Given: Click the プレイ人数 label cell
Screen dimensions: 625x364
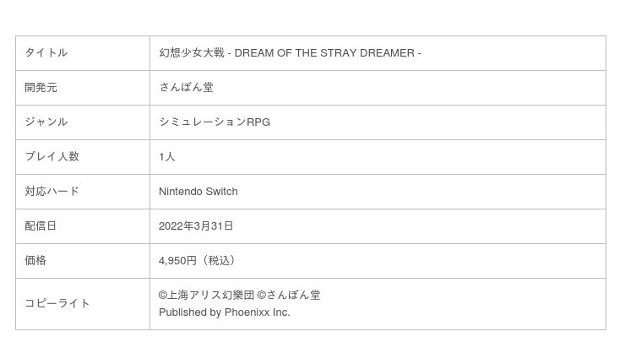Looking at the screenshot, I should click(83, 157).
